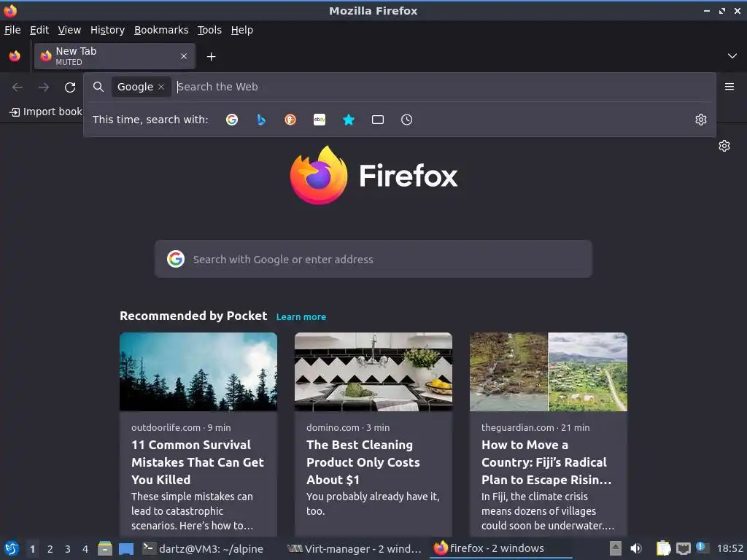The height and width of the screenshot is (560, 747).
Task: Close the New Tab tab
Action: pyautogui.click(x=184, y=56)
